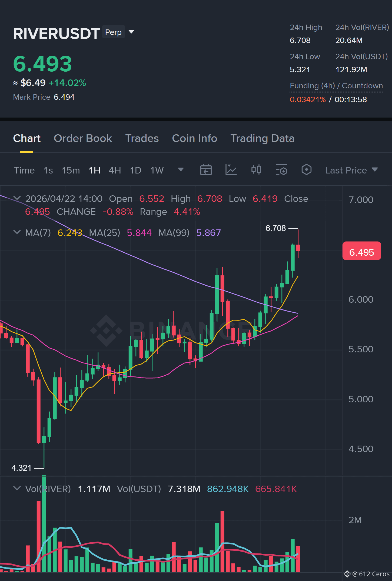Open the calendar date jump icon
The height and width of the screenshot is (581, 392).
[206, 170]
